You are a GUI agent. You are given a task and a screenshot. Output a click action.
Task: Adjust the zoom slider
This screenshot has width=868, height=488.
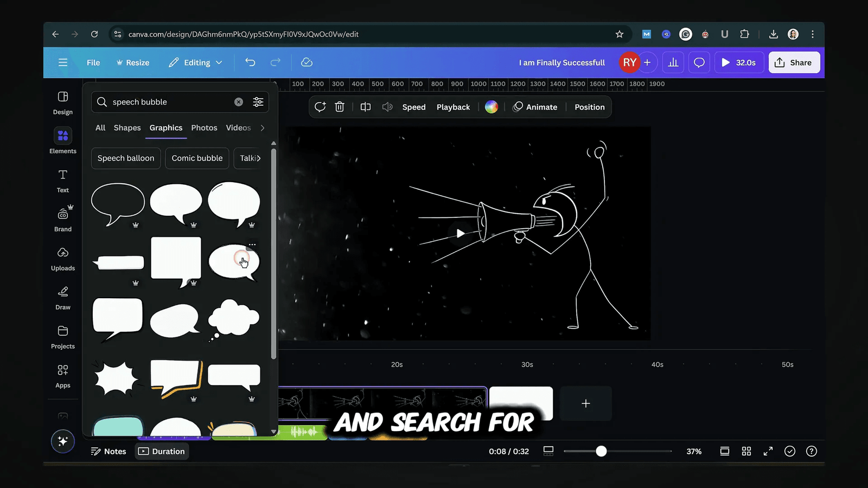click(x=601, y=451)
